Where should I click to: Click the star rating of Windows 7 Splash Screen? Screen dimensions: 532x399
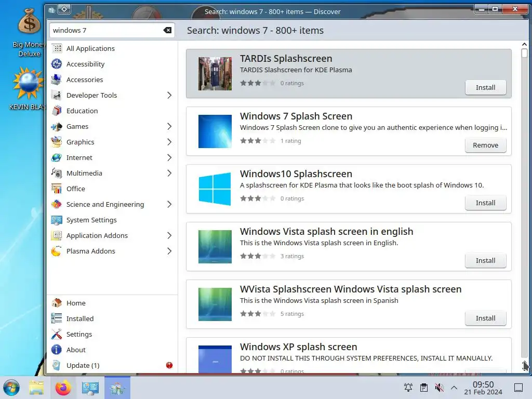[x=258, y=141]
